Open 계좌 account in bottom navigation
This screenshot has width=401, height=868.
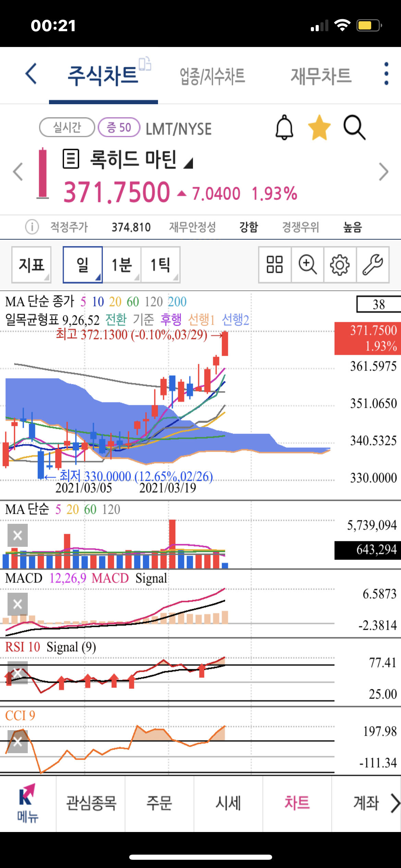coord(366,803)
